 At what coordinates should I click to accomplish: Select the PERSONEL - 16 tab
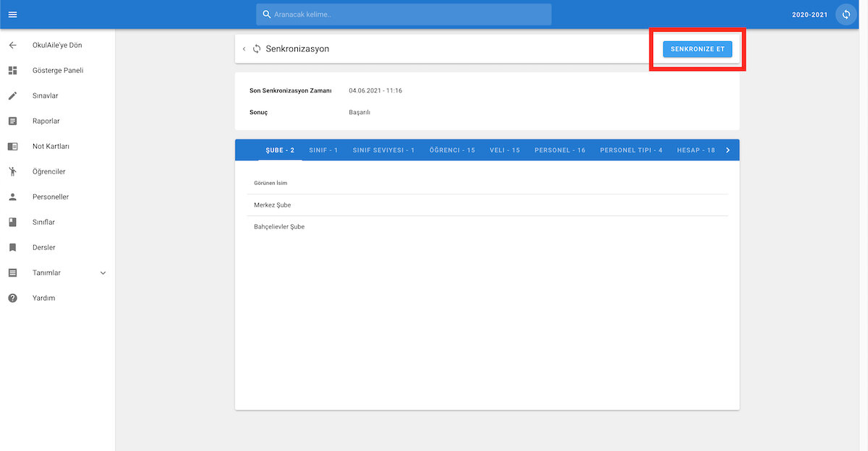(560, 150)
